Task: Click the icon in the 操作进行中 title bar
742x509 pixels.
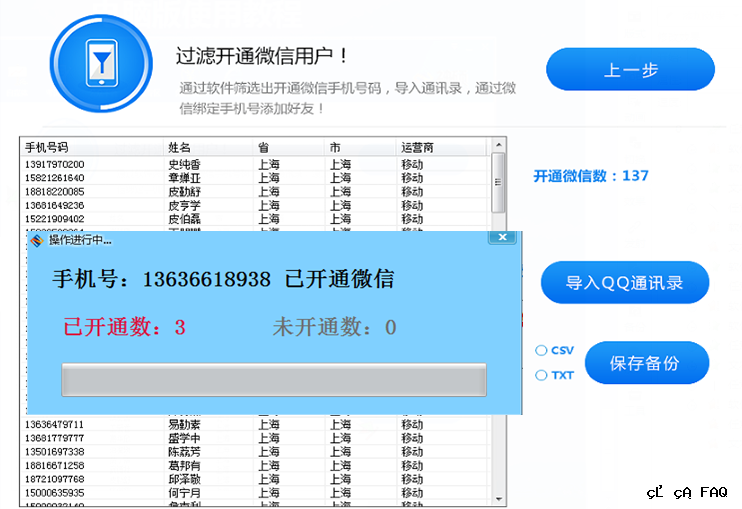Action: (36, 240)
